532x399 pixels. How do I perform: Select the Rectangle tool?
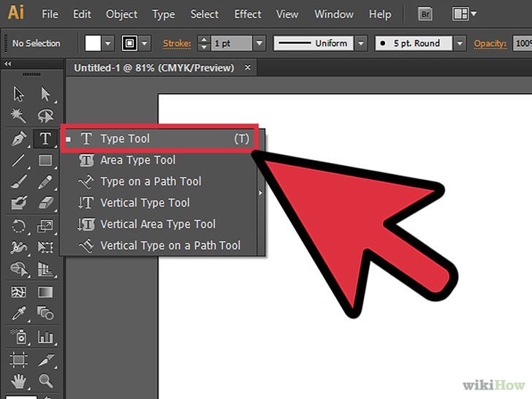pyautogui.click(x=45, y=160)
